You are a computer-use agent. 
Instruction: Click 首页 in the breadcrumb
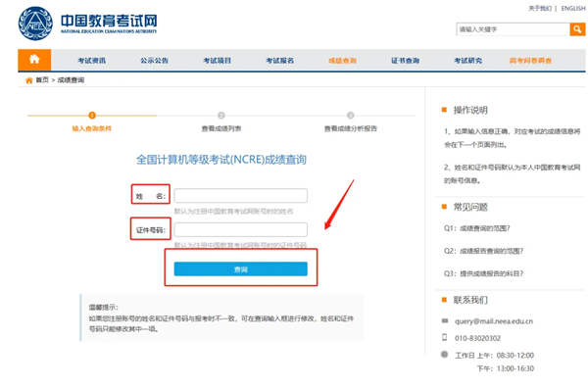click(x=42, y=80)
